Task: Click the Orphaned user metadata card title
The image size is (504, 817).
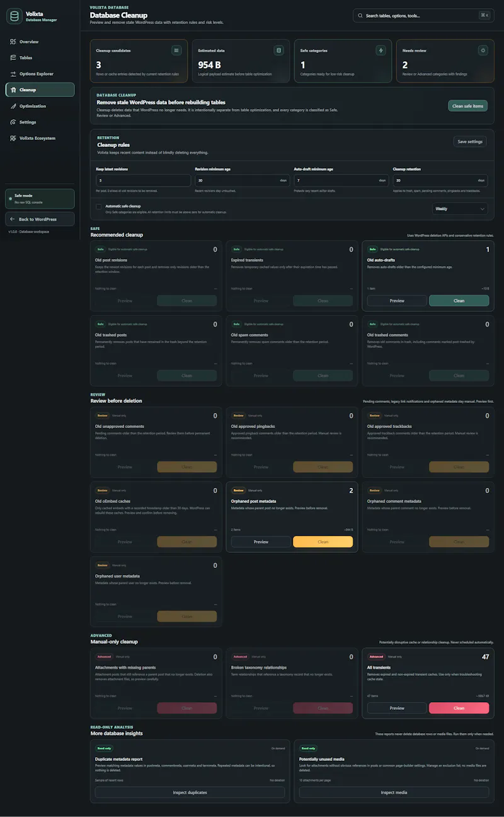Action: coord(117,576)
